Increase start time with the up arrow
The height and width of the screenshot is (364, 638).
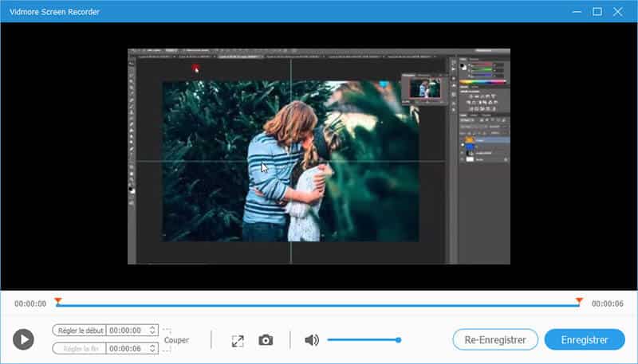point(152,327)
